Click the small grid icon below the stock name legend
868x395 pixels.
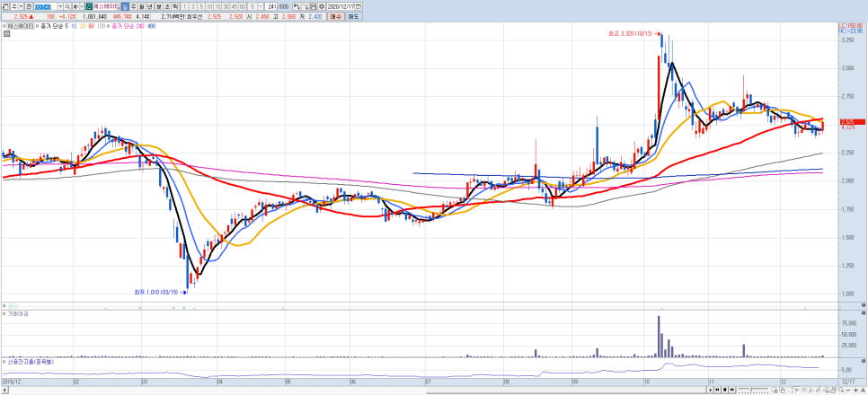pos(5,34)
